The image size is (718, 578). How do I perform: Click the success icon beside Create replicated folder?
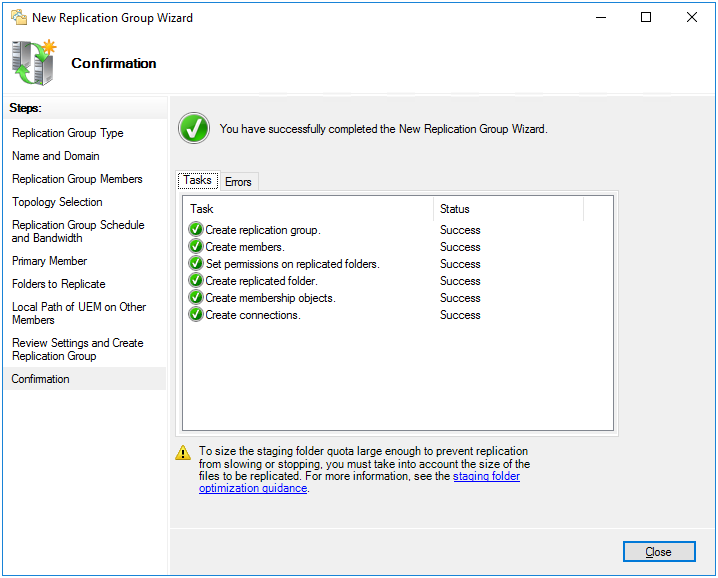click(196, 281)
